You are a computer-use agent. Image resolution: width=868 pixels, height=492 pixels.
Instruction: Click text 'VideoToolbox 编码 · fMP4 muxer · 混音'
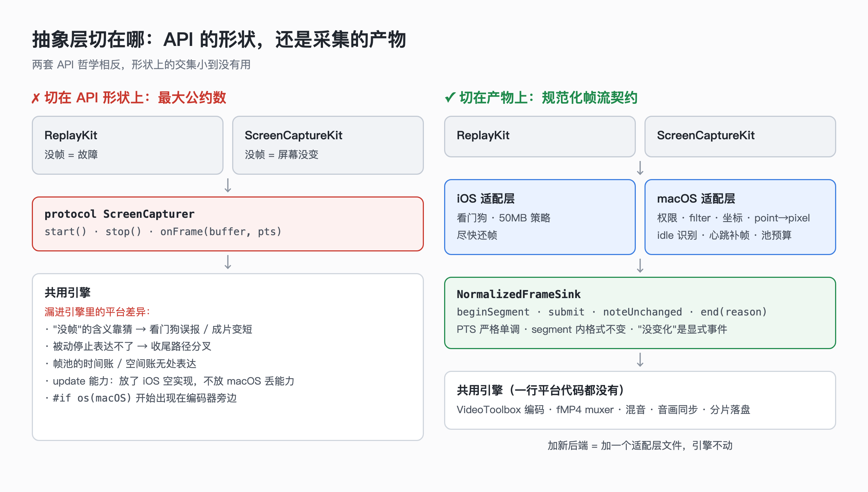point(551,410)
